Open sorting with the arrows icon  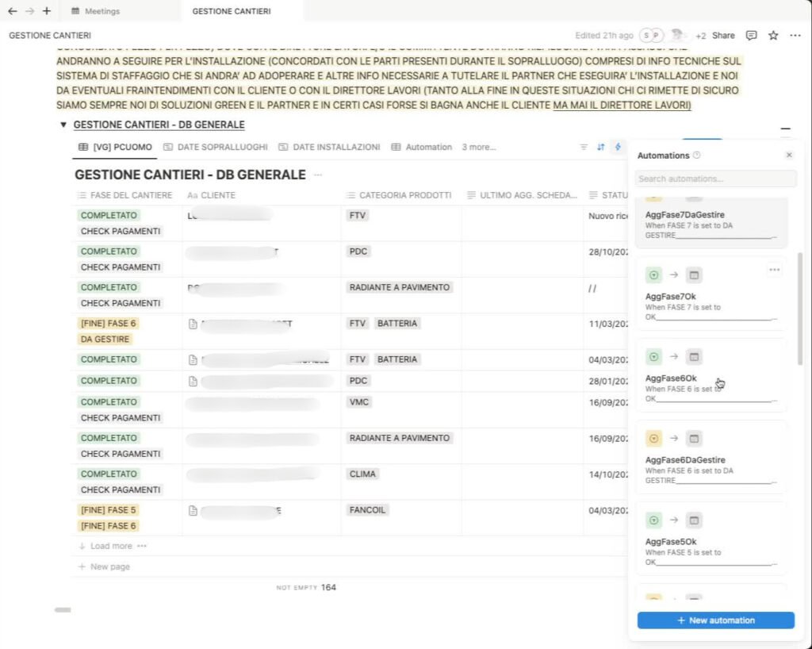click(600, 147)
